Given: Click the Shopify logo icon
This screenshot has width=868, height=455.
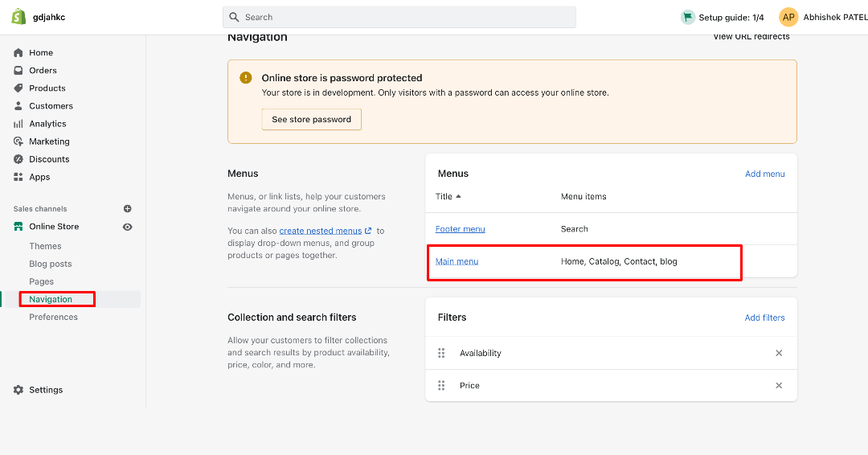Looking at the screenshot, I should [x=18, y=17].
